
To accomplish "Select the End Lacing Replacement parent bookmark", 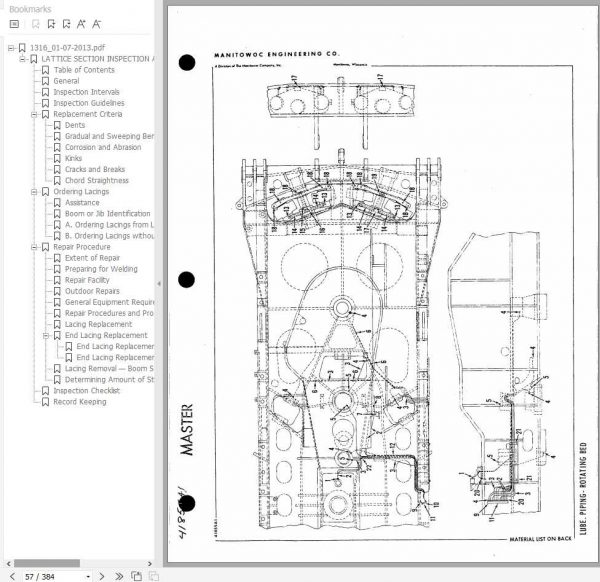I will pos(106,336).
